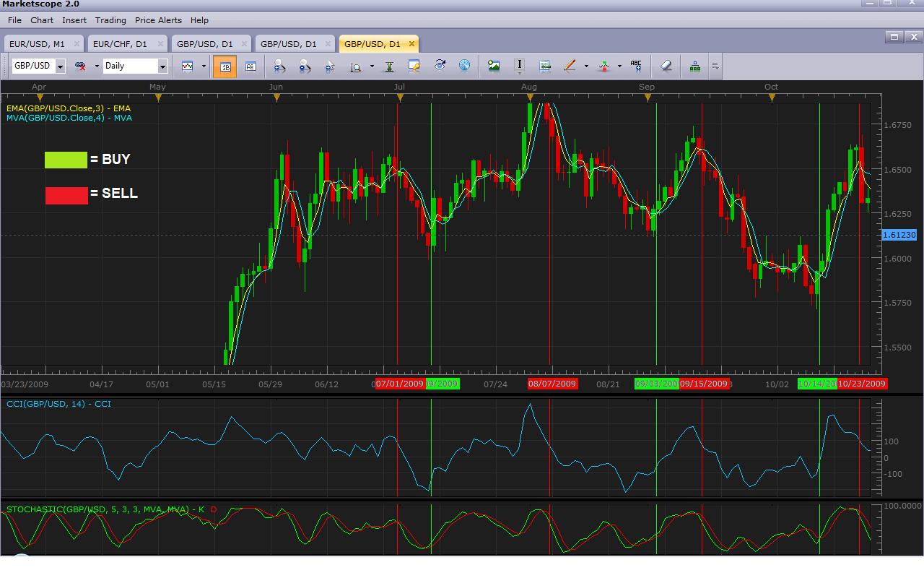
Task: Select the Zoom Out tool
Action: point(305,66)
